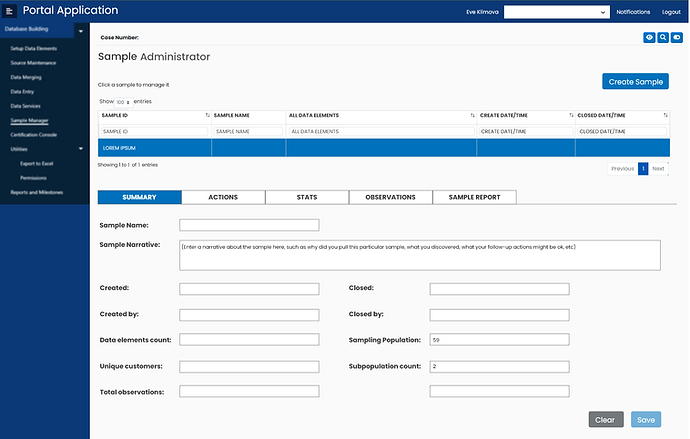This screenshot has height=439, width=690.
Task: Go to Data Entry in sidebar
Action: click(22, 91)
